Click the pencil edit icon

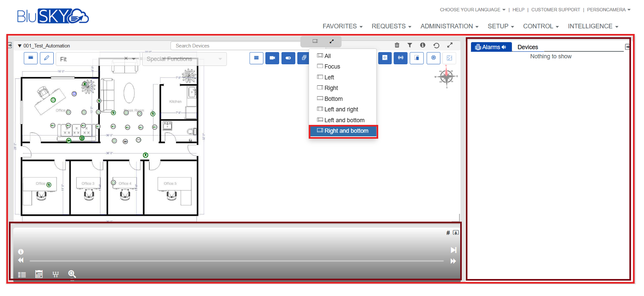pyautogui.click(x=47, y=58)
